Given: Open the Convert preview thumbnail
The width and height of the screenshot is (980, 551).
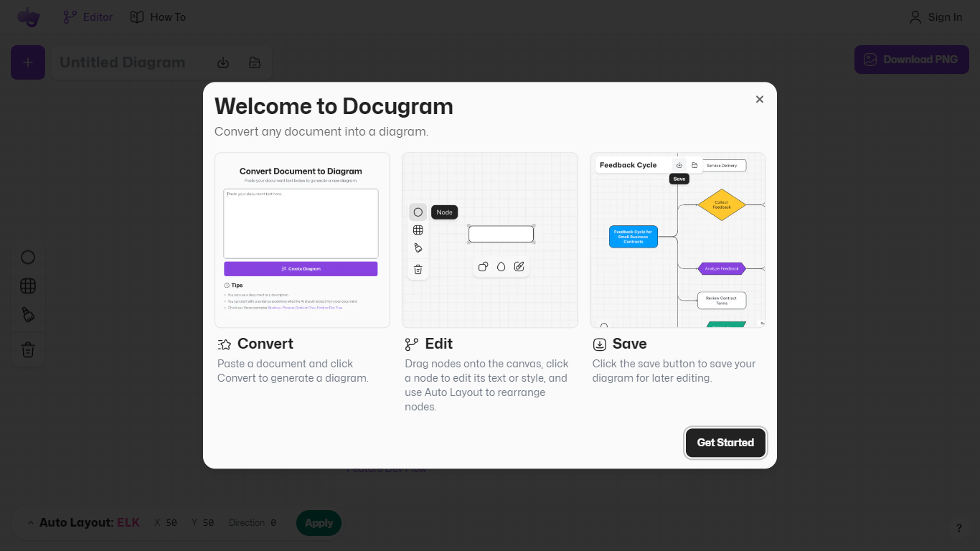Looking at the screenshot, I should pyautogui.click(x=302, y=240).
